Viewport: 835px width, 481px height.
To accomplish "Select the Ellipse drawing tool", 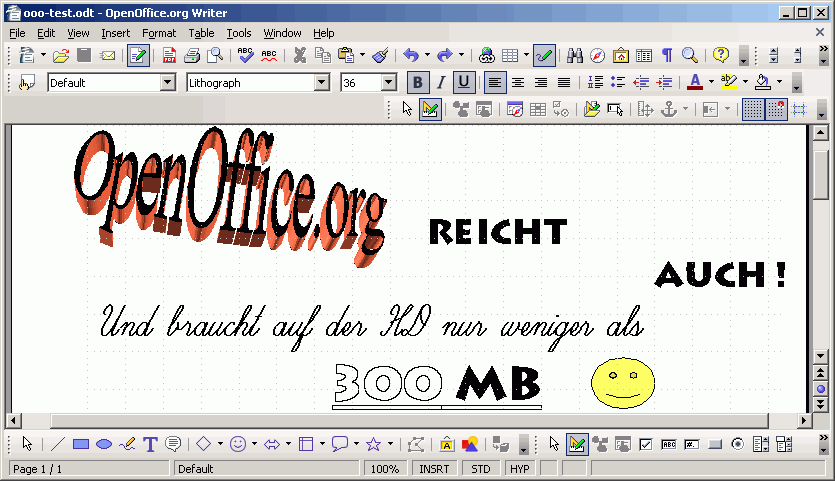I will (x=104, y=444).
